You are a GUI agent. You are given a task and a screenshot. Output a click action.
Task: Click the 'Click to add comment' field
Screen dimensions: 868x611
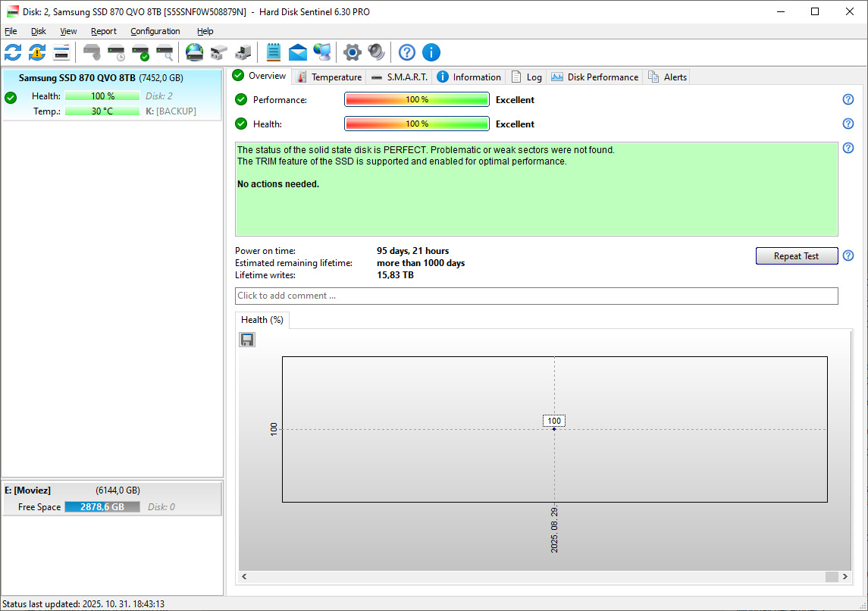pos(537,296)
